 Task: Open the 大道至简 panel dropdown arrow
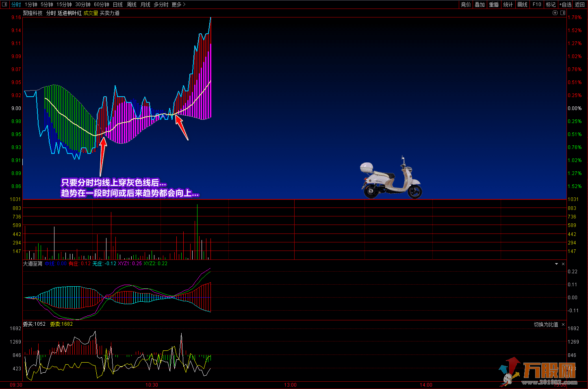point(556,264)
